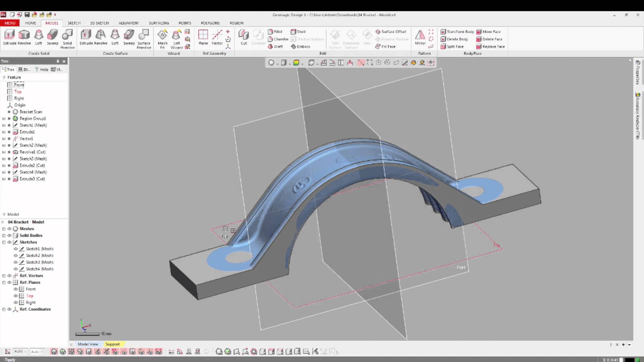
Task: Expand Region Group1 in feature tree
Action: (4, 119)
